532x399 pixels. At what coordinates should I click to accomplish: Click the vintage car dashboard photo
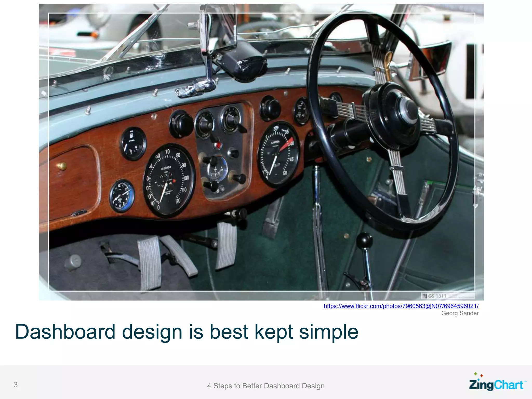[261, 152]
